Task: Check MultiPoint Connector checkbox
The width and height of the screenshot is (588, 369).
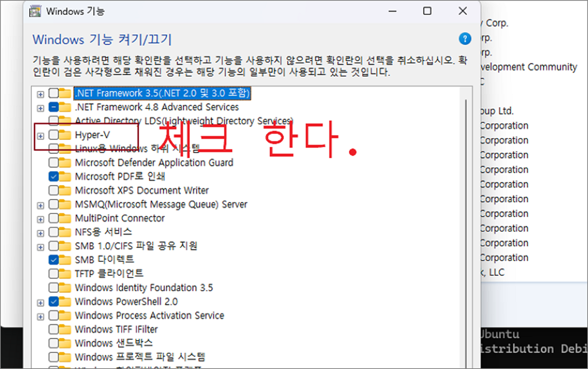Action: (53, 218)
